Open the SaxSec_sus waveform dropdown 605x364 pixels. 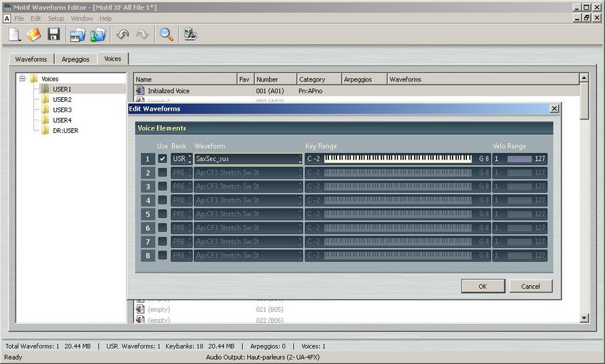300,159
